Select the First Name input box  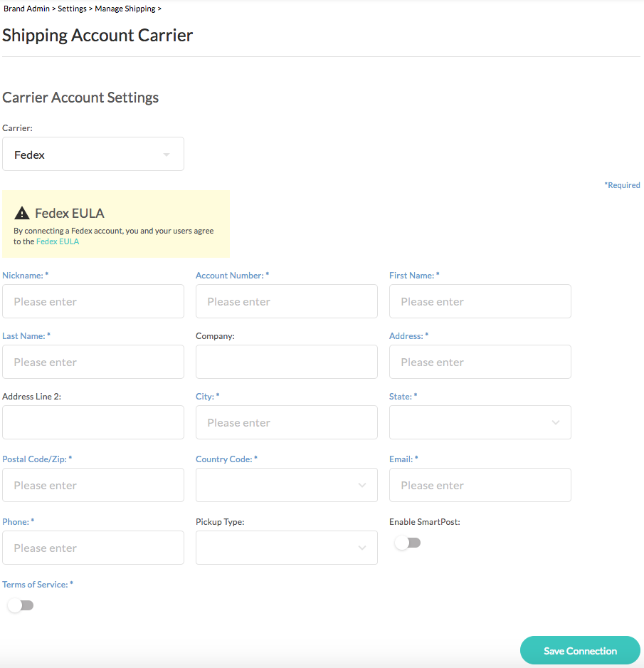click(480, 301)
